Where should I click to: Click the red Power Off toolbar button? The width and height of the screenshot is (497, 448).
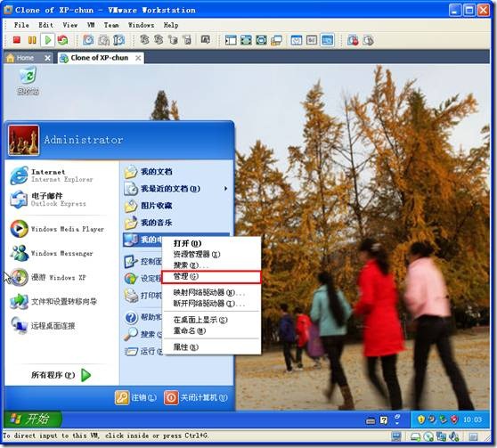pyautogui.click(x=17, y=40)
